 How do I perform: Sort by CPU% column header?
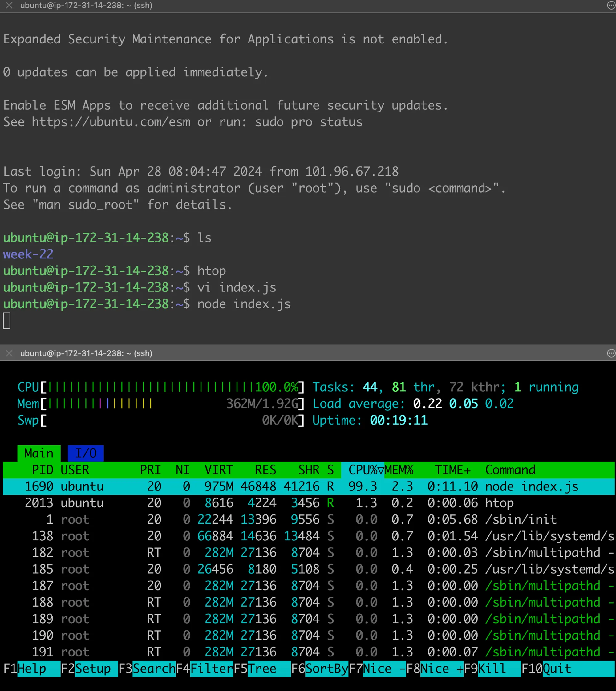362,469
